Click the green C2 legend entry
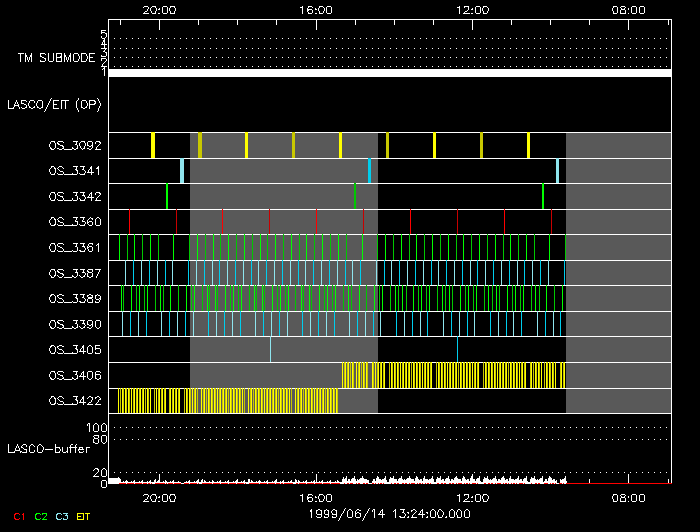This screenshot has width=700, height=532. coord(41,516)
